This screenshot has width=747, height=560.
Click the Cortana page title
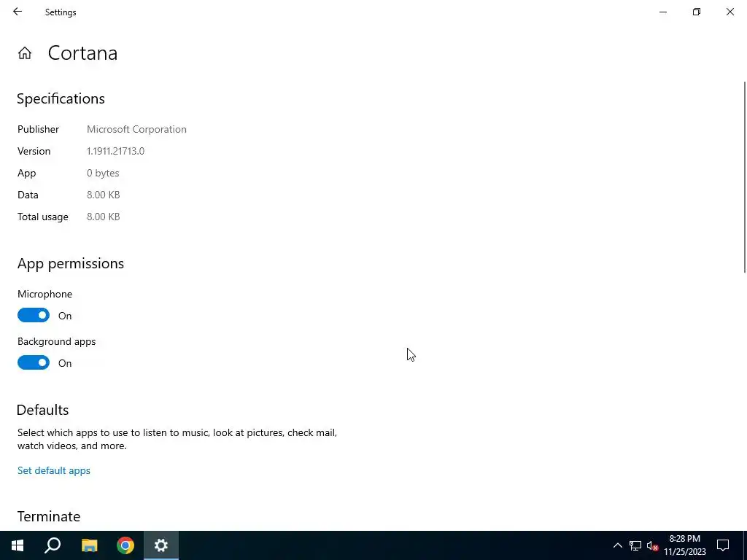pos(82,52)
